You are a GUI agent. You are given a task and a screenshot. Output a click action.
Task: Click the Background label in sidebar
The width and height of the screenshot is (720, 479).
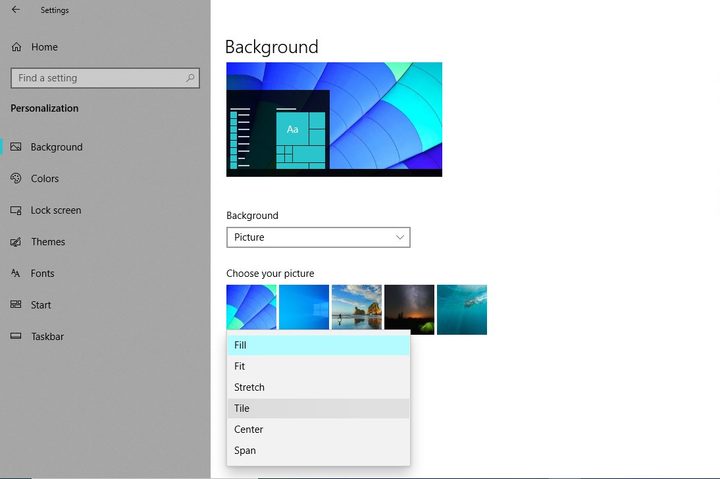click(56, 147)
